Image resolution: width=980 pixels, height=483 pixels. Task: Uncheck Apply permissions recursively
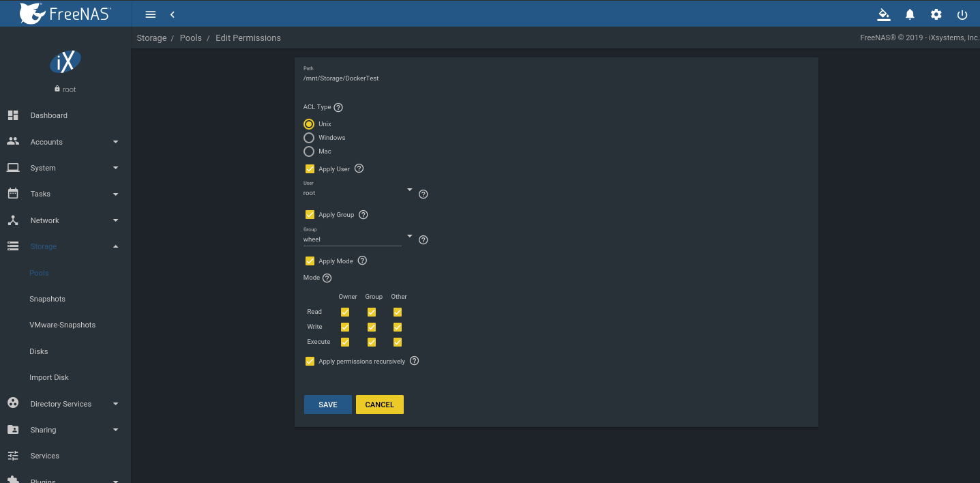[310, 362]
